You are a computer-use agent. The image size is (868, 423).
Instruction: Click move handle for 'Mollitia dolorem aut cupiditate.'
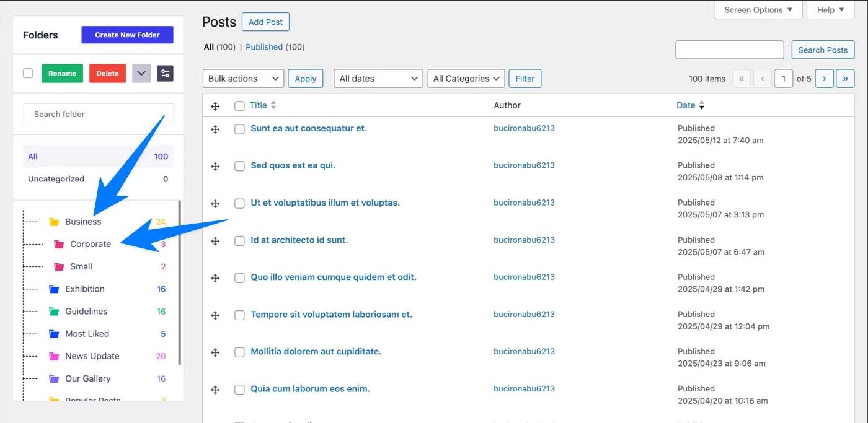[x=215, y=352]
